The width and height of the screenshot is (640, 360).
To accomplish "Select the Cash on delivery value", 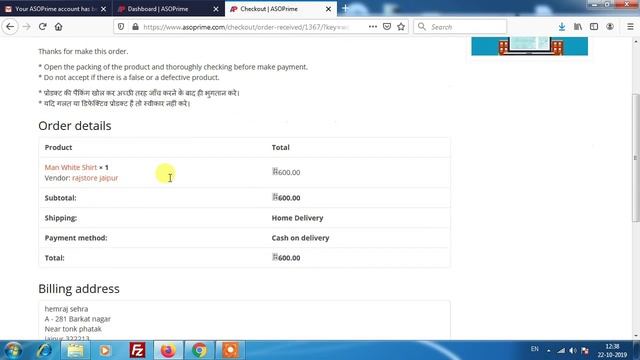I will [300, 238].
